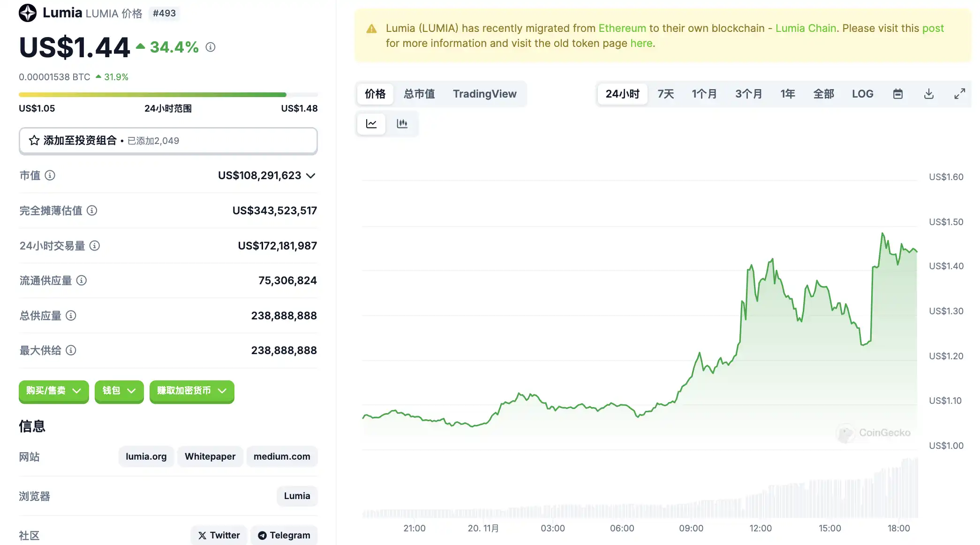The width and height of the screenshot is (980, 545).
Task: Open Lumia block explorer link
Action: 297,496
